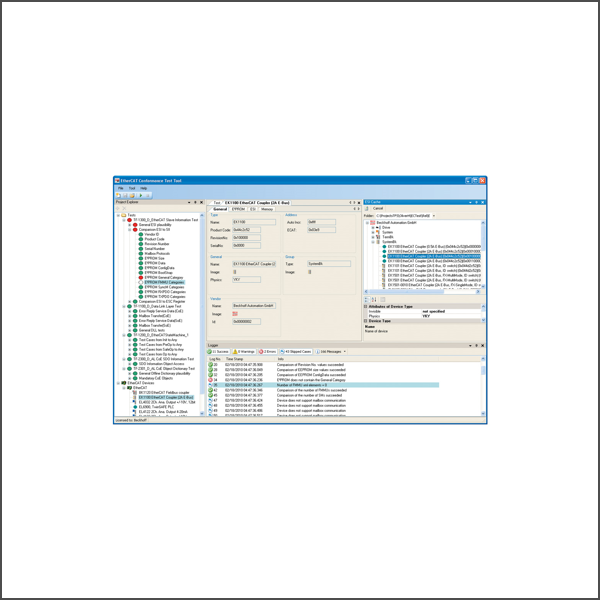Expand Comparison ESI to ESC Register node
Image resolution: width=600 pixels, height=600 pixels.
coord(130,302)
